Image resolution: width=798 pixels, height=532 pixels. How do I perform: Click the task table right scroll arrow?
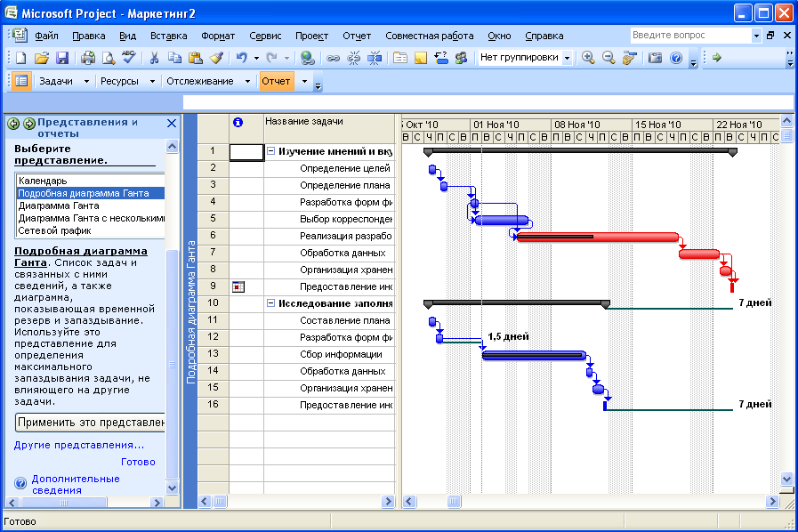[x=388, y=502]
